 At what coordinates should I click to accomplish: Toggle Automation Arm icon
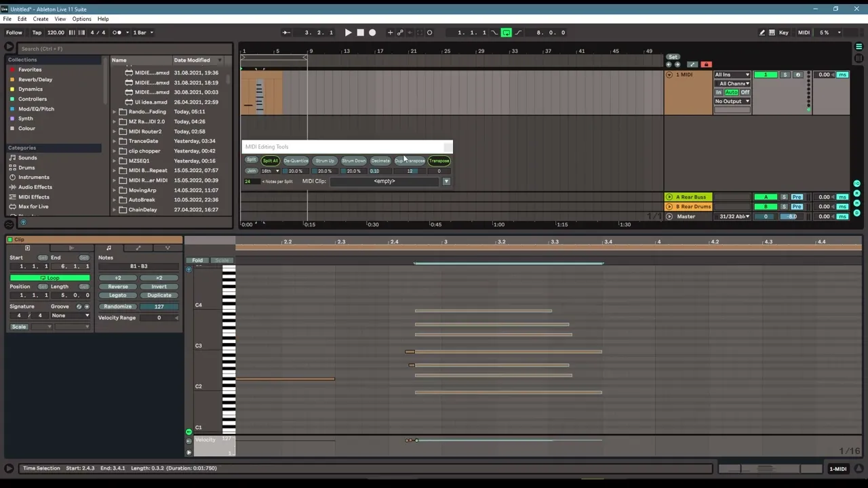tap(400, 33)
